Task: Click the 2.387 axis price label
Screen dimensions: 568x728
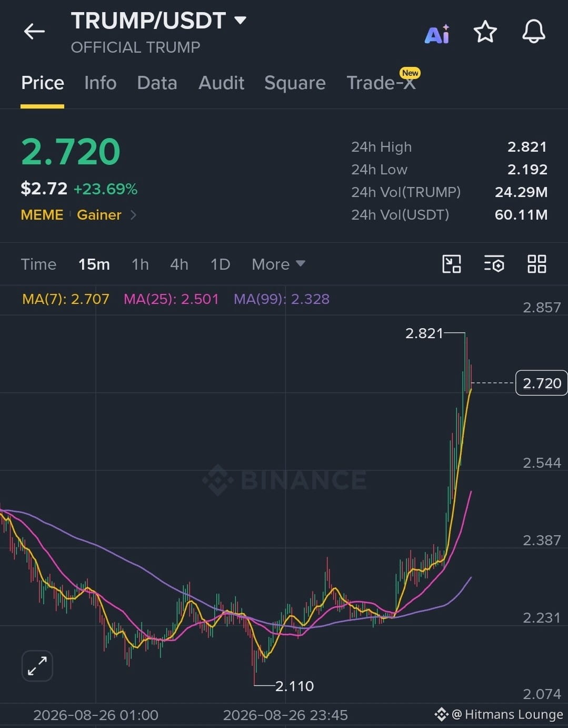Action: pyautogui.click(x=542, y=540)
